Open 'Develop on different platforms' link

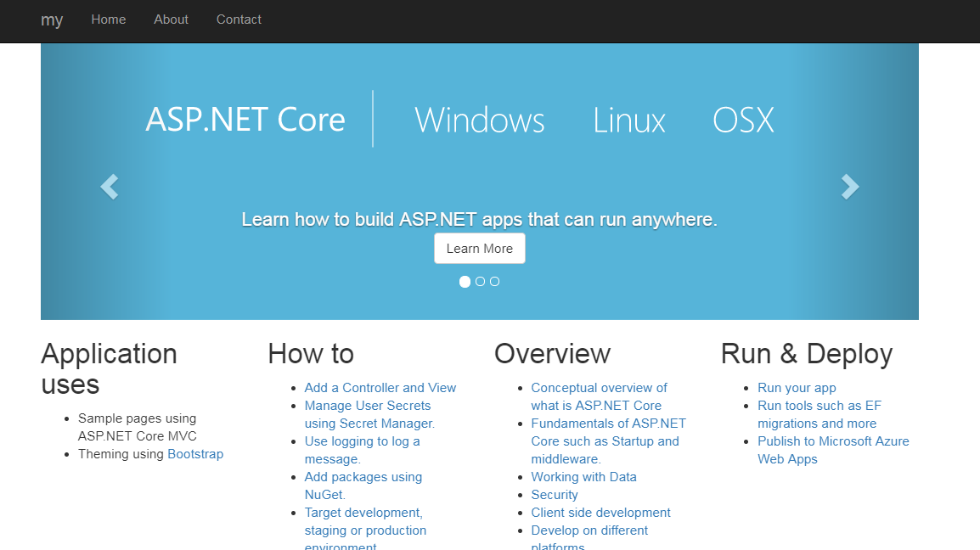tap(589, 537)
